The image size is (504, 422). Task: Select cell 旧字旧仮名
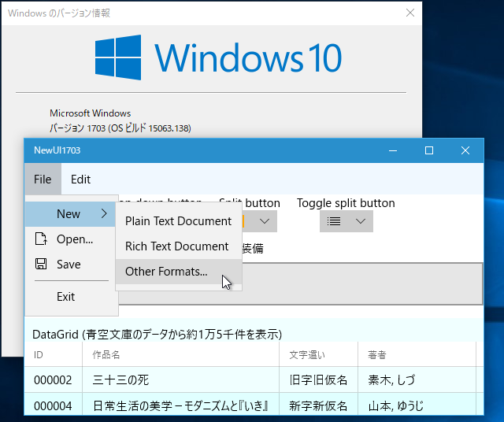pyautogui.click(x=318, y=380)
